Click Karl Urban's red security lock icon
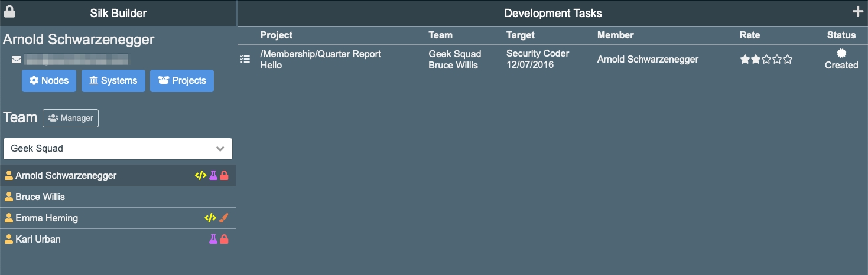 pyautogui.click(x=224, y=239)
